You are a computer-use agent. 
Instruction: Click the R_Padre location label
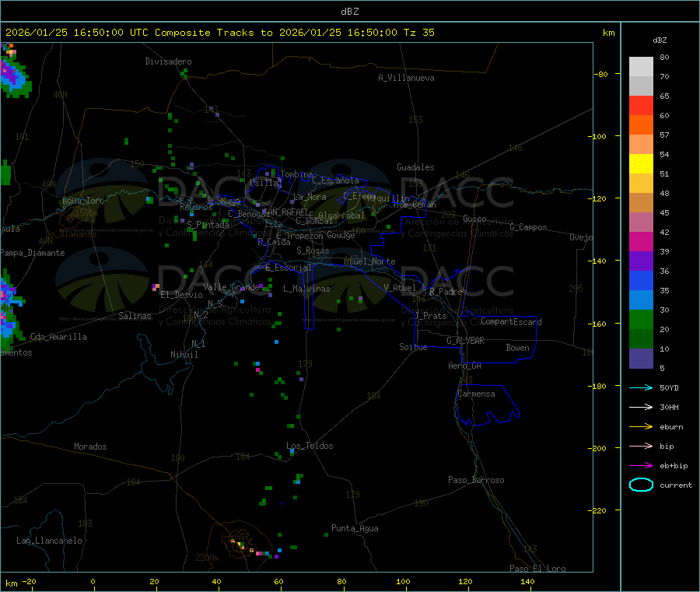pos(446,292)
